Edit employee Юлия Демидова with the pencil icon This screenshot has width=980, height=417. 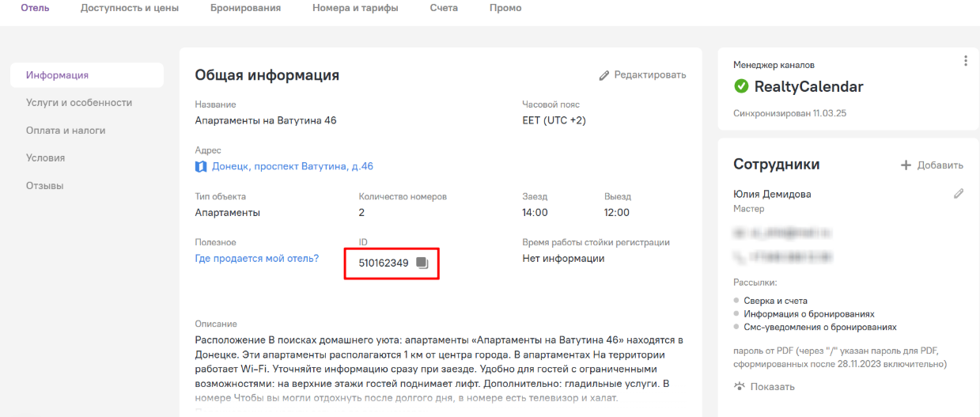click(959, 193)
